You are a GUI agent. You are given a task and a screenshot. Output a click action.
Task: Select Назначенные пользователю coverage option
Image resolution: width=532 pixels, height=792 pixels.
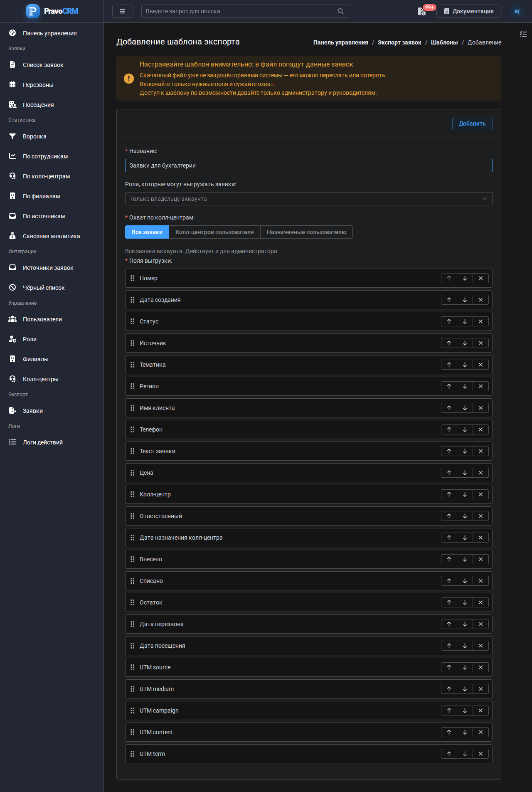306,232
